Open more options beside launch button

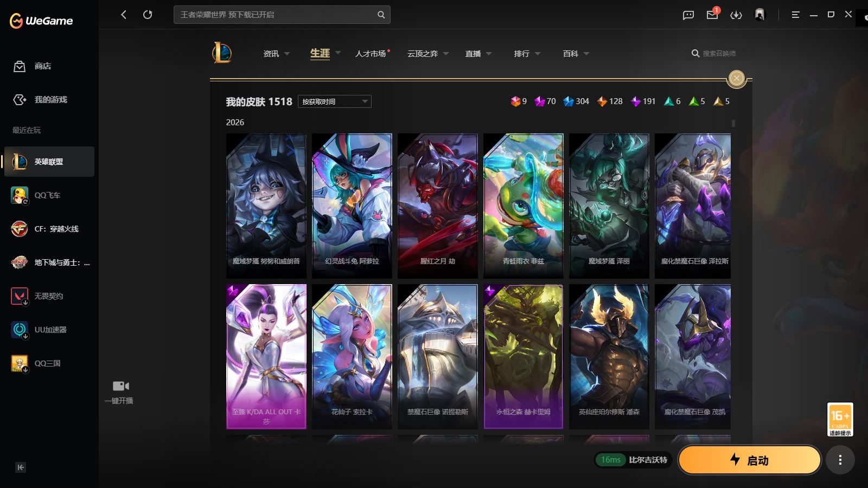[840, 460]
